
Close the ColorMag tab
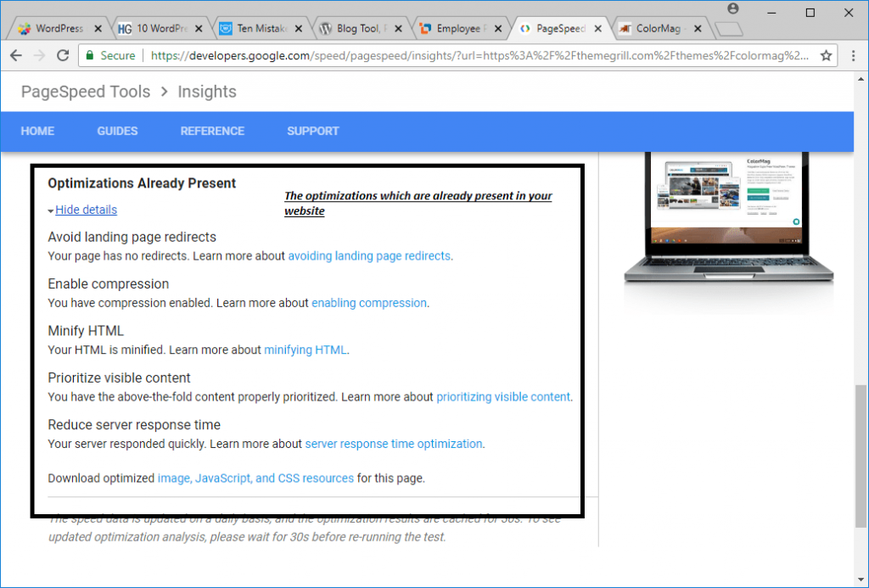point(698,29)
